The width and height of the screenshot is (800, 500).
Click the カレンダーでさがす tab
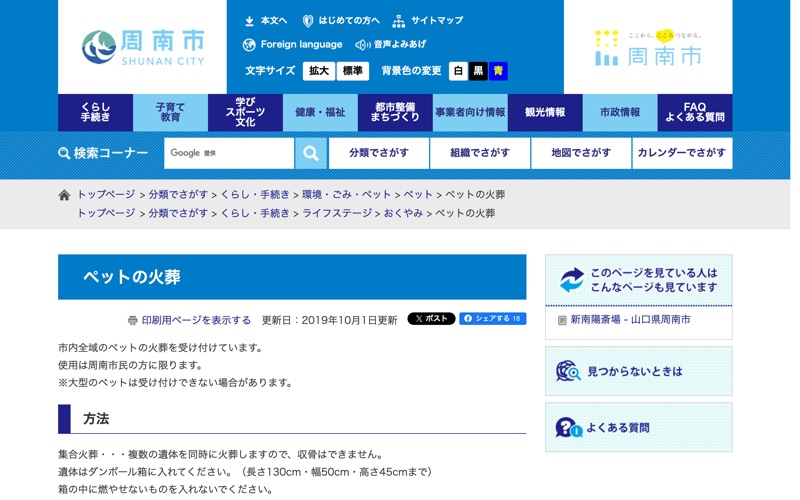[682, 153]
